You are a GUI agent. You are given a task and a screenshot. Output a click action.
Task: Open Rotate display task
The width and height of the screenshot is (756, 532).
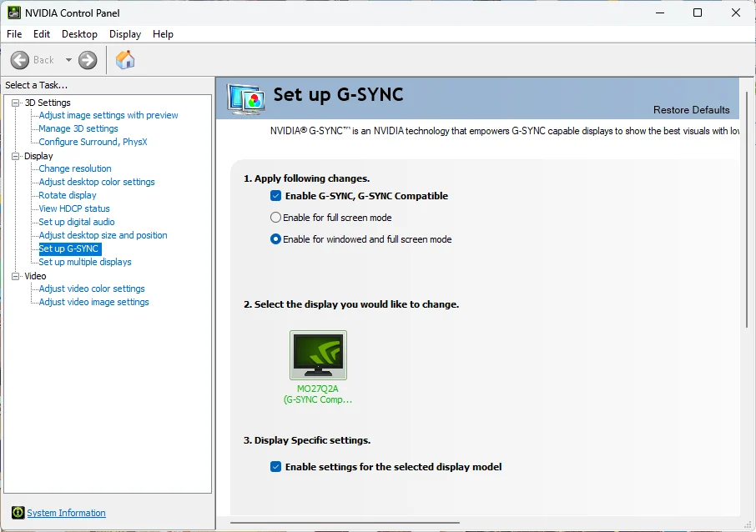(x=68, y=195)
